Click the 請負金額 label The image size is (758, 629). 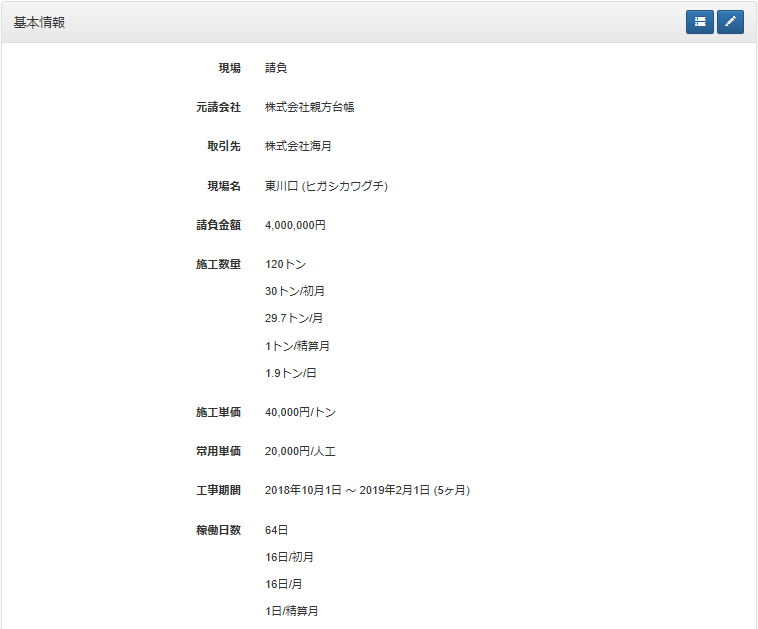click(218, 225)
